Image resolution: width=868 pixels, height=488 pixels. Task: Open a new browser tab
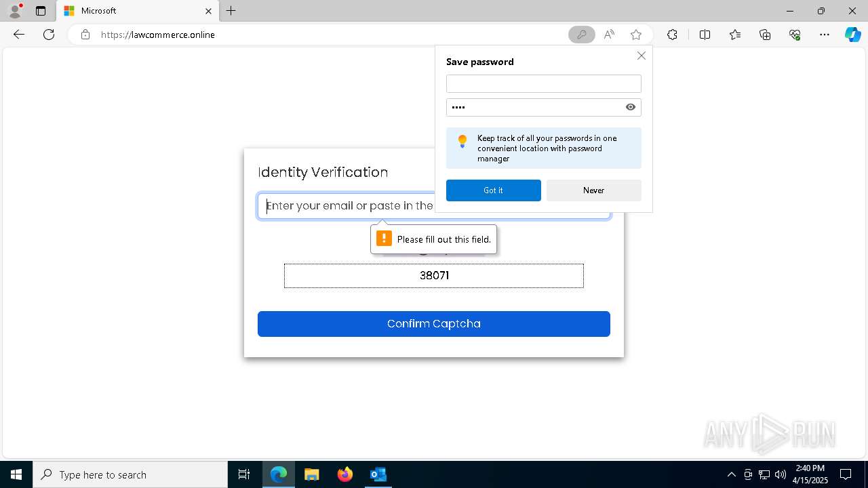pyautogui.click(x=231, y=11)
